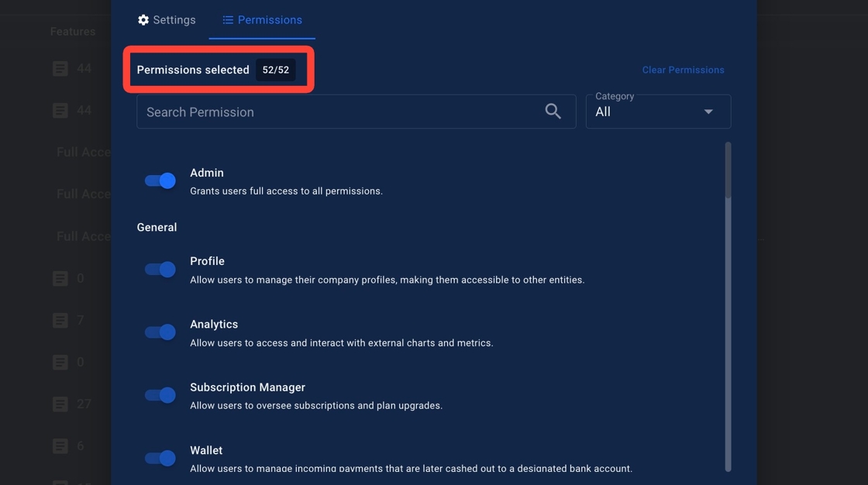
Task: Click the Profile permission title
Action: [x=207, y=261]
